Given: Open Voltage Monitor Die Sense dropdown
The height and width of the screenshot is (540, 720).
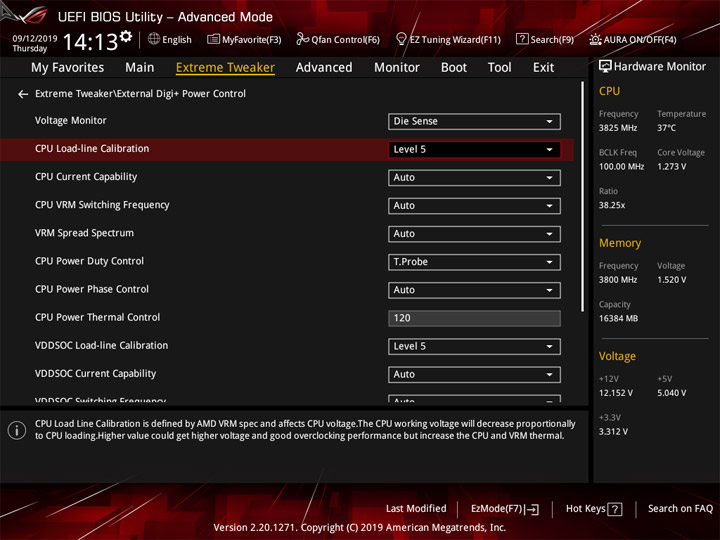Looking at the screenshot, I should (x=474, y=122).
